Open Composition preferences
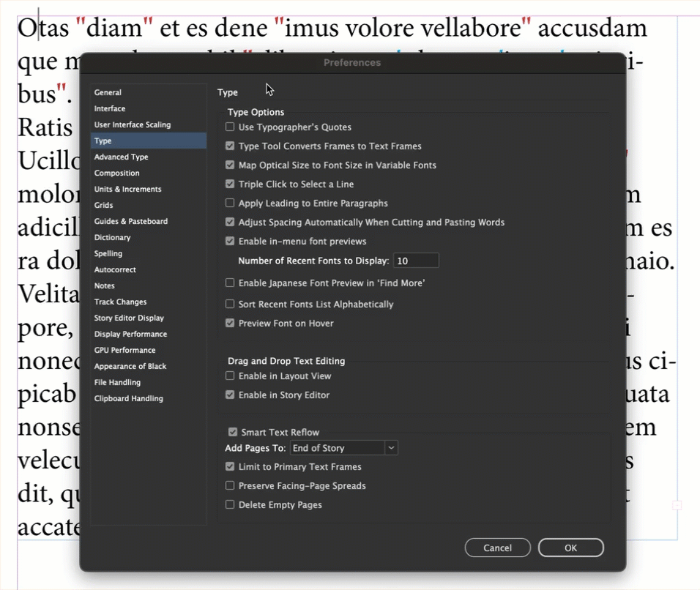This screenshot has height=590, width=700. (148, 173)
